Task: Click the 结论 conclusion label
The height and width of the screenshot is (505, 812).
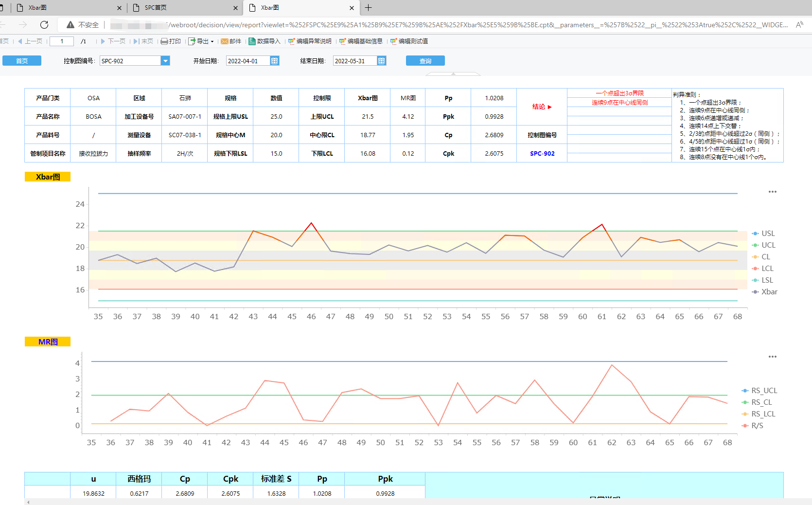Action: 542,107
